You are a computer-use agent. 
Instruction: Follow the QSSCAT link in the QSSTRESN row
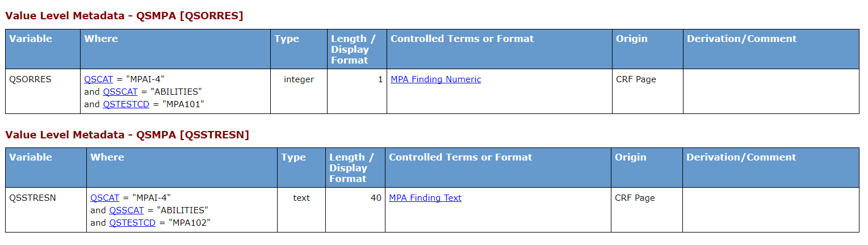point(127,210)
